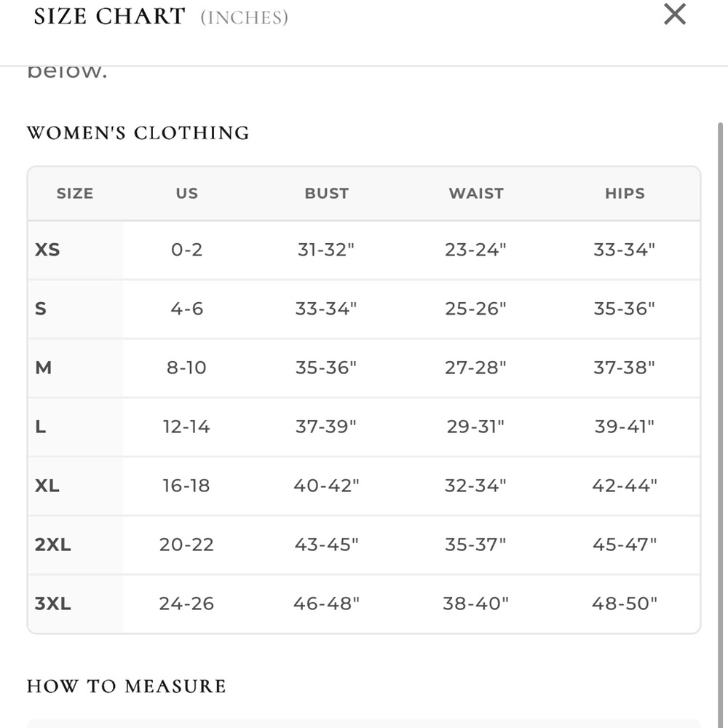Image resolution: width=728 pixels, height=728 pixels.
Task: Select the US column header
Action: 186,193
